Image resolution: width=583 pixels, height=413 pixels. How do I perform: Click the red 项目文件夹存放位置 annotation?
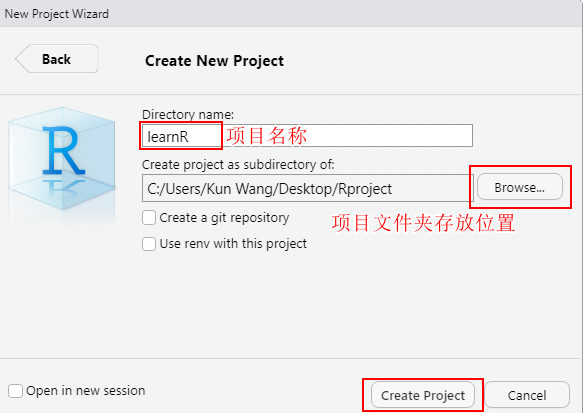click(x=423, y=223)
